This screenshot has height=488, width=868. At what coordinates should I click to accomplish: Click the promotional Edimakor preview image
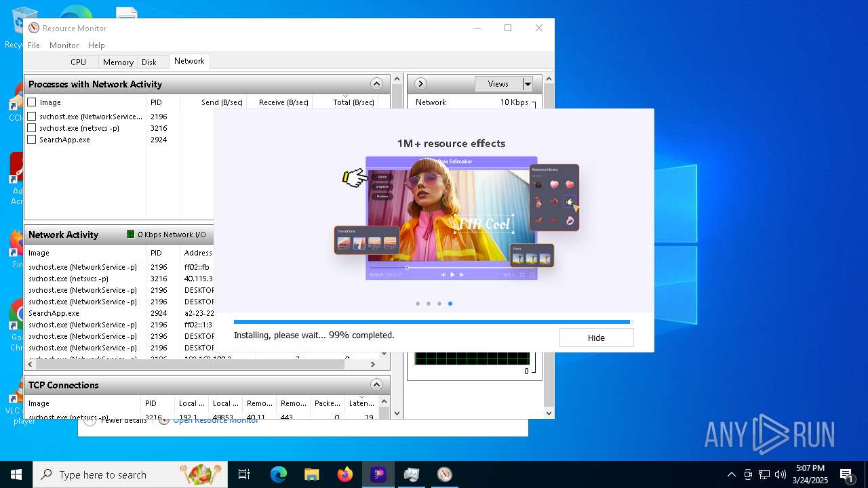[x=458, y=218]
